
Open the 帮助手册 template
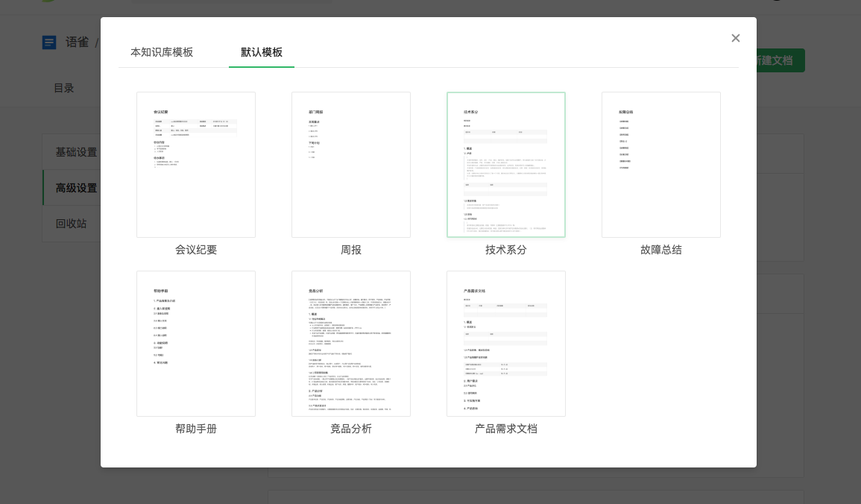[x=195, y=343]
